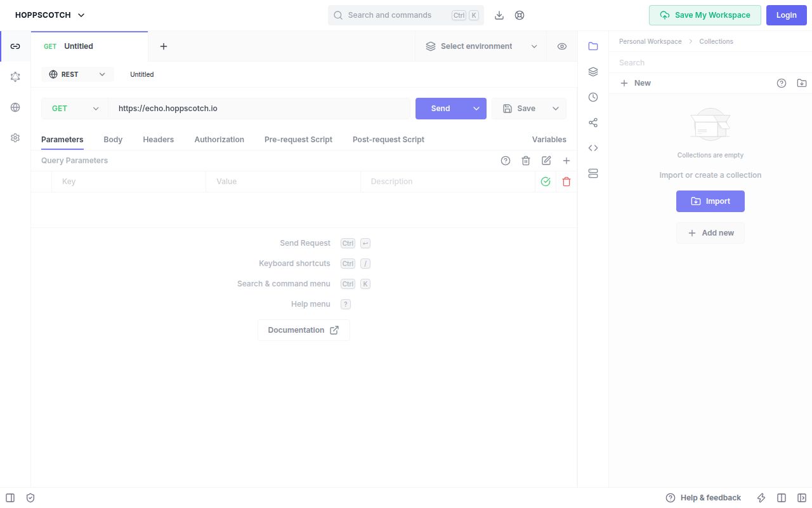Open the import collection icon near New

tap(802, 83)
